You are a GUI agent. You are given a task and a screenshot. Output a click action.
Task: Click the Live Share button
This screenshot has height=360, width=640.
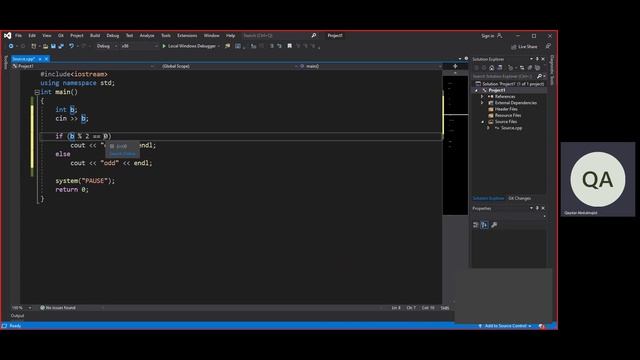524,47
